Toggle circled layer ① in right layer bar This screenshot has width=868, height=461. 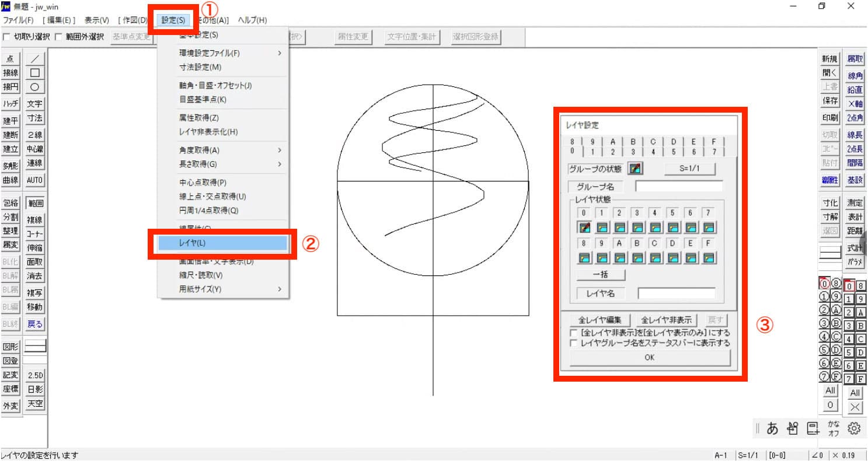[824, 297]
